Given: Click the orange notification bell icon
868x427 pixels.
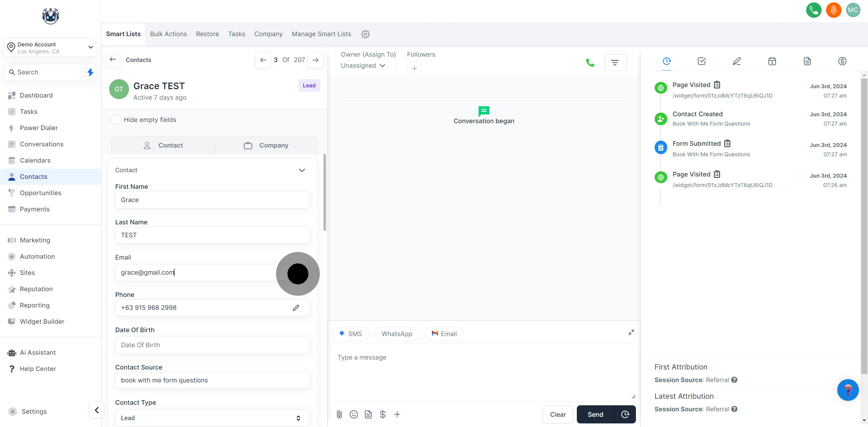Looking at the screenshot, I should click(x=833, y=10).
